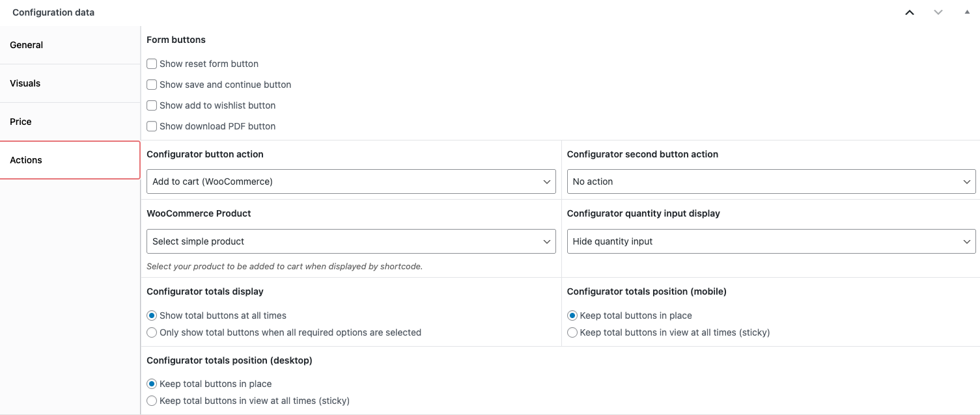Click the move panel up arrow icon
The width and height of the screenshot is (980, 415).
(910, 12)
